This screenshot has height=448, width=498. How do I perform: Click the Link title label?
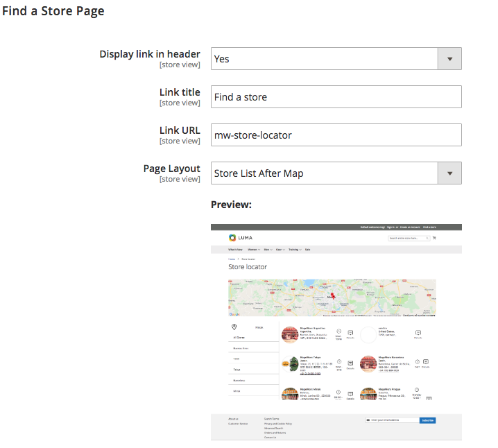pyautogui.click(x=180, y=92)
